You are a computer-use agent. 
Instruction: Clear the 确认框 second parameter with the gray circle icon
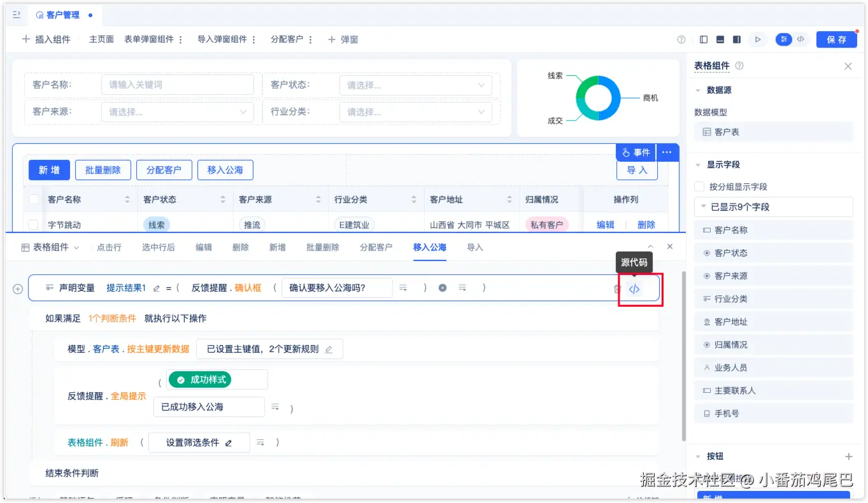click(x=443, y=288)
